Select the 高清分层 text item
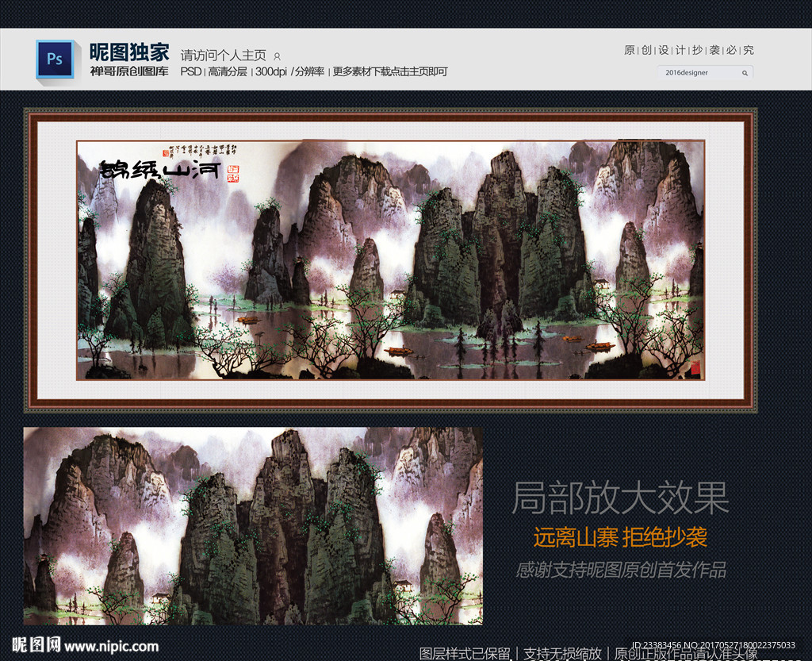812x661 pixels. click(x=228, y=71)
